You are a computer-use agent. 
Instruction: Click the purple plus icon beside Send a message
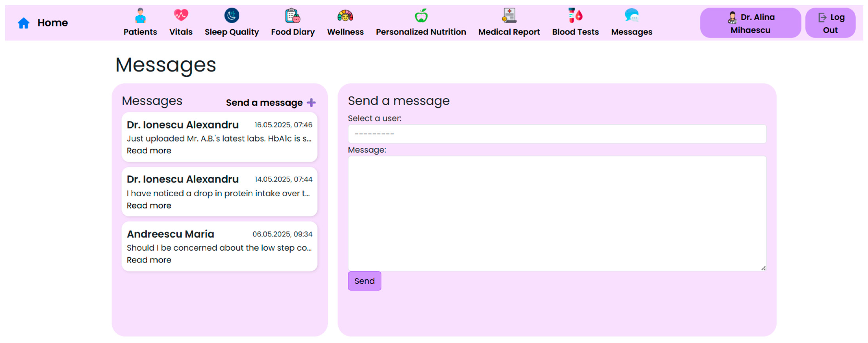point(311,103)
